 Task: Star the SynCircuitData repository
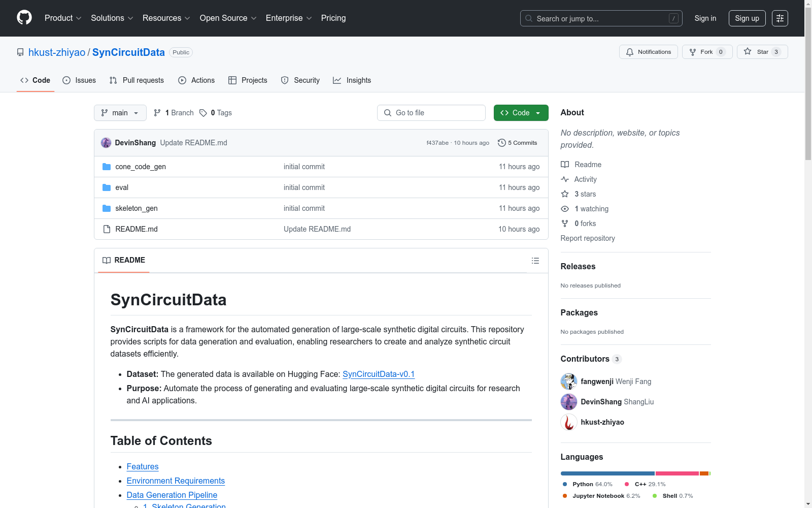762,52
